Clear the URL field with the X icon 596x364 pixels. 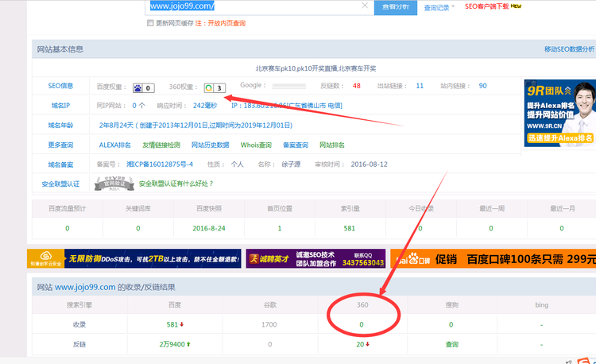[365, 6]
